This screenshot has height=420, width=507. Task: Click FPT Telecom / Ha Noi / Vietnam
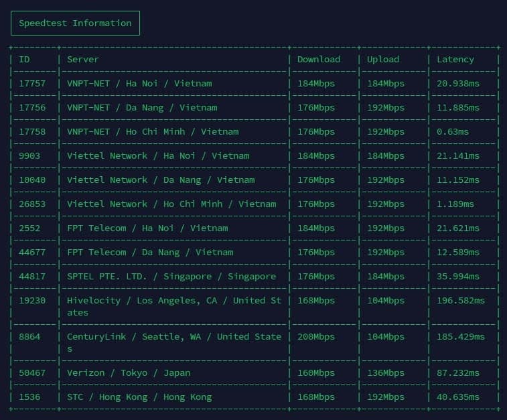[x=147, y=228]
